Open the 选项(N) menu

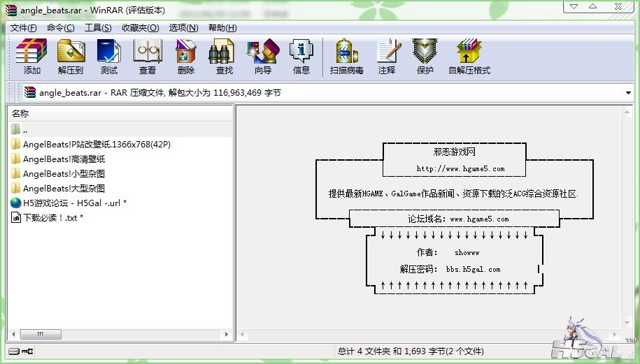pos(184,28)
